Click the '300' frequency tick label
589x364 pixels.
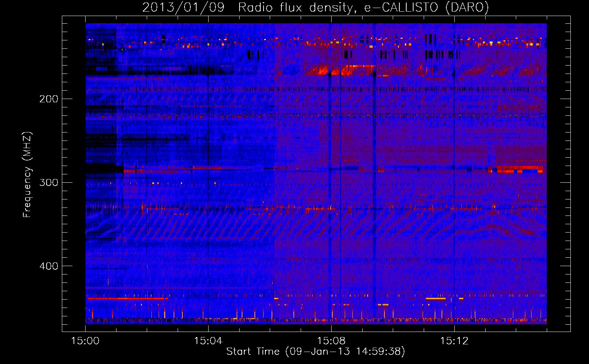pos(49,182)
